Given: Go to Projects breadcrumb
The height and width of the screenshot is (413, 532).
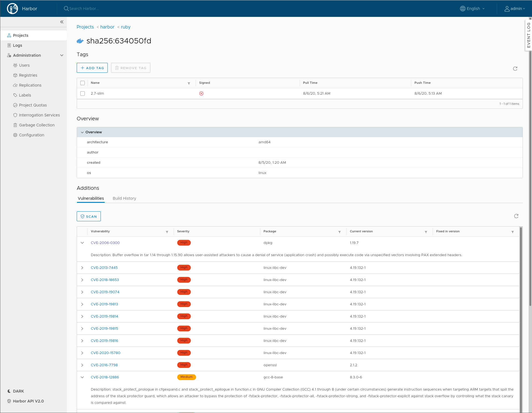Looking at the screenshot, I should coord(85,27).
